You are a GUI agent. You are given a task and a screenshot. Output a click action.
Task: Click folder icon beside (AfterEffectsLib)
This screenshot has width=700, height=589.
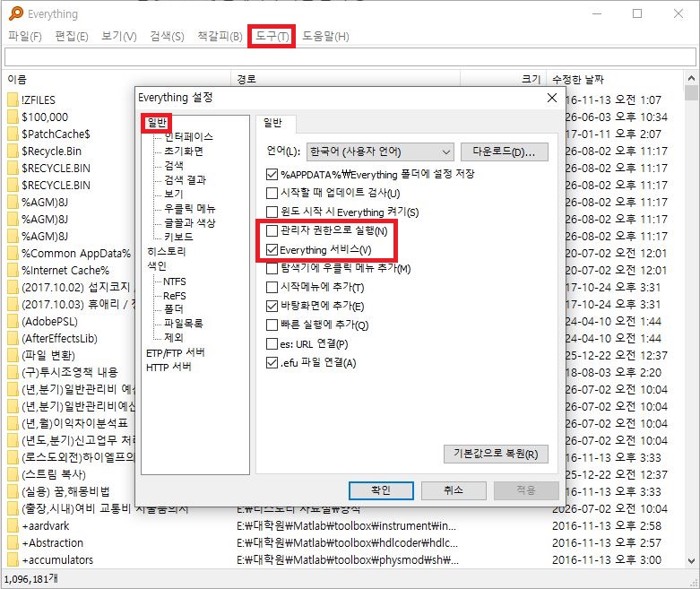[13, 338]
